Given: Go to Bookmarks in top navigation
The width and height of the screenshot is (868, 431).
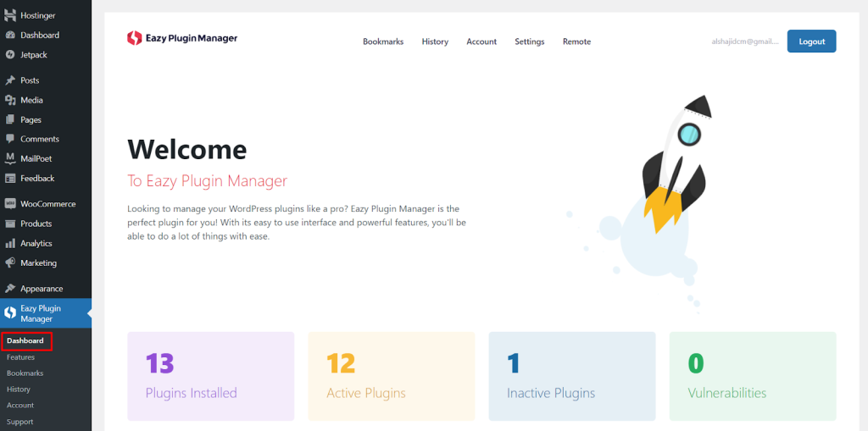Looking at the screenshot, I should pos(383,41).
